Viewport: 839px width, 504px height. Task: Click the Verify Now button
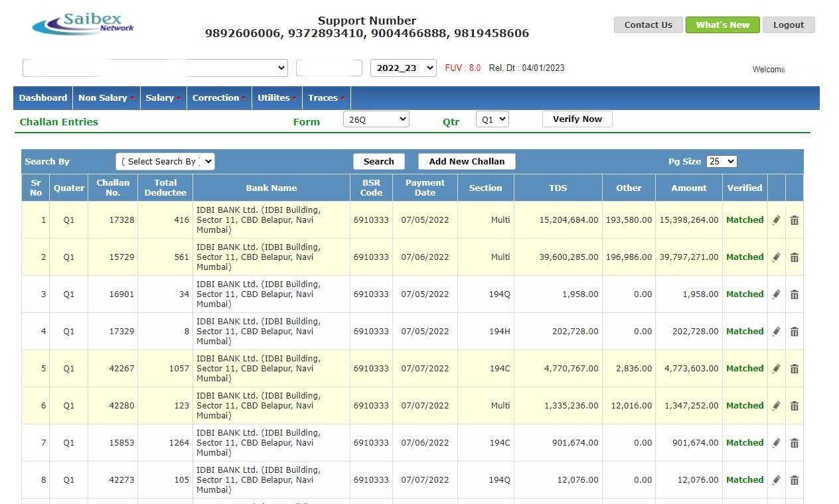point(577,119)
